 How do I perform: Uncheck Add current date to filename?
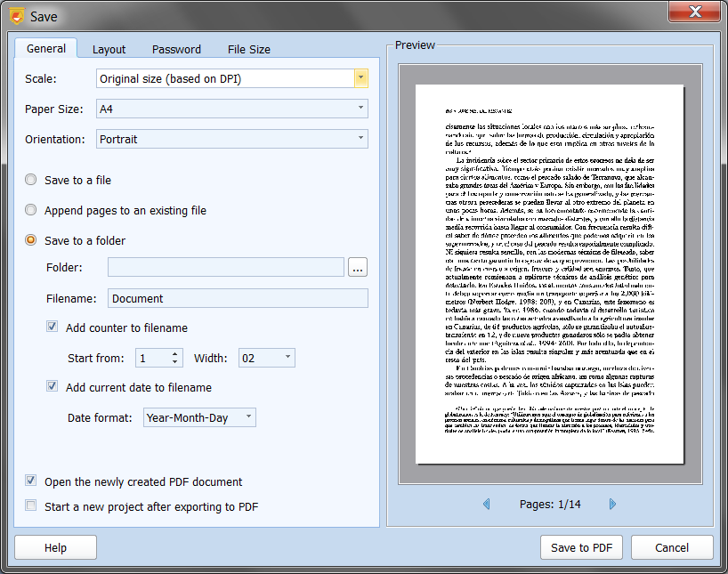pos(53,387)
